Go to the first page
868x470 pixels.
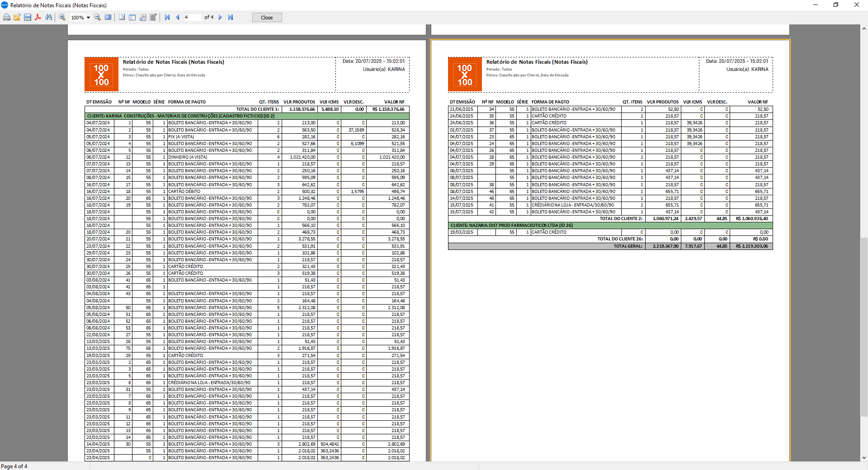click(167, 18)
